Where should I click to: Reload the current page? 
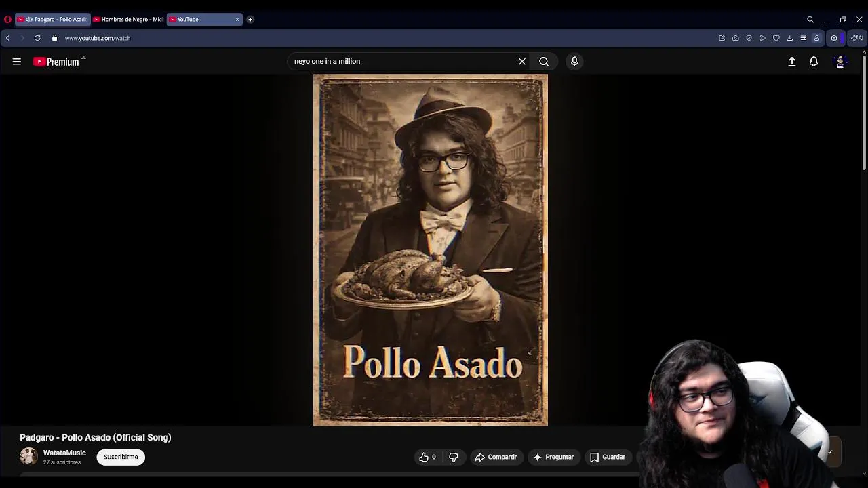point(37,38)
